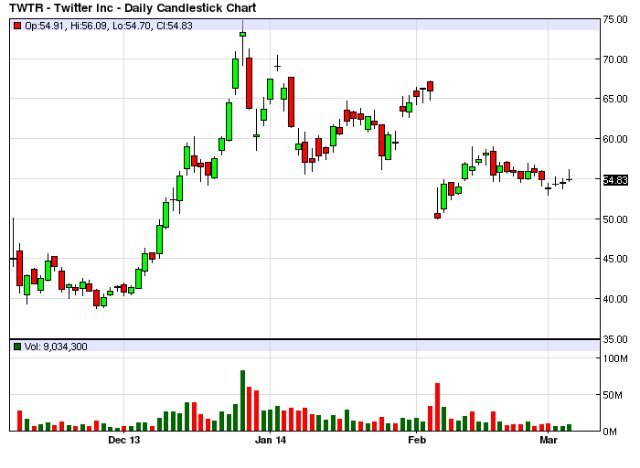Click the highlighted 54.83 current price tag
The image size is (640, 468).
point(615,180)
